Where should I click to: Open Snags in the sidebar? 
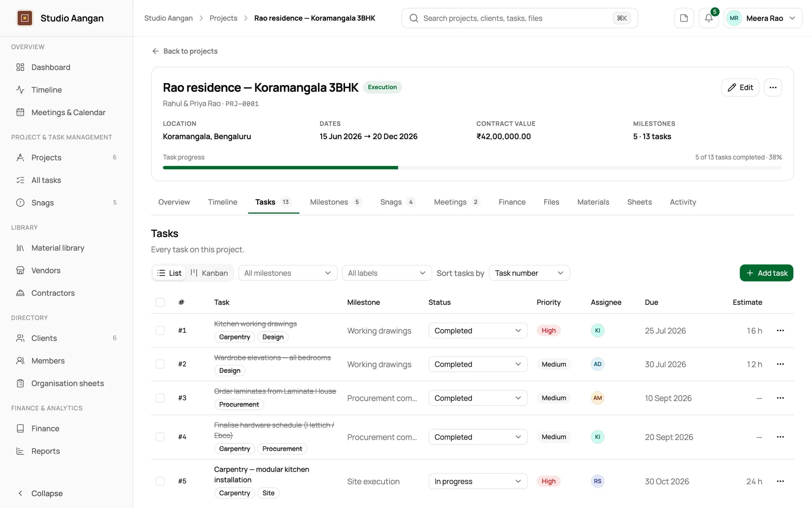coord(66,203)
